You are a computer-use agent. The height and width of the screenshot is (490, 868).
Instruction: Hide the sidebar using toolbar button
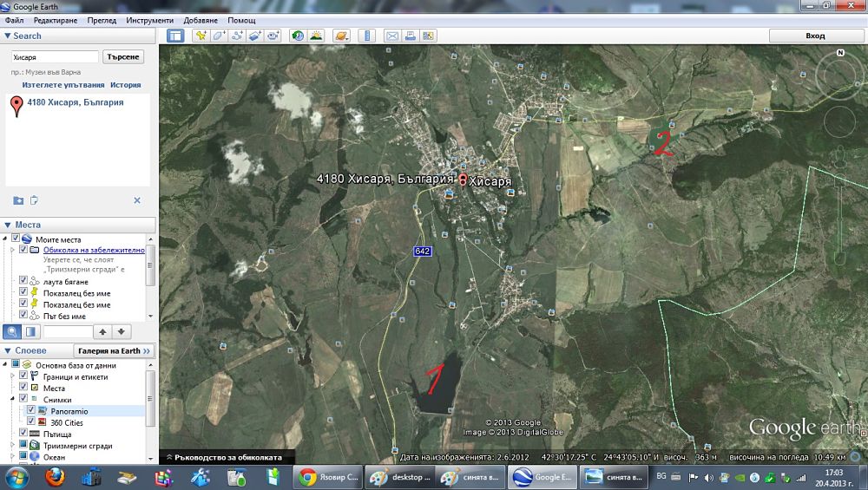(175, 36)
